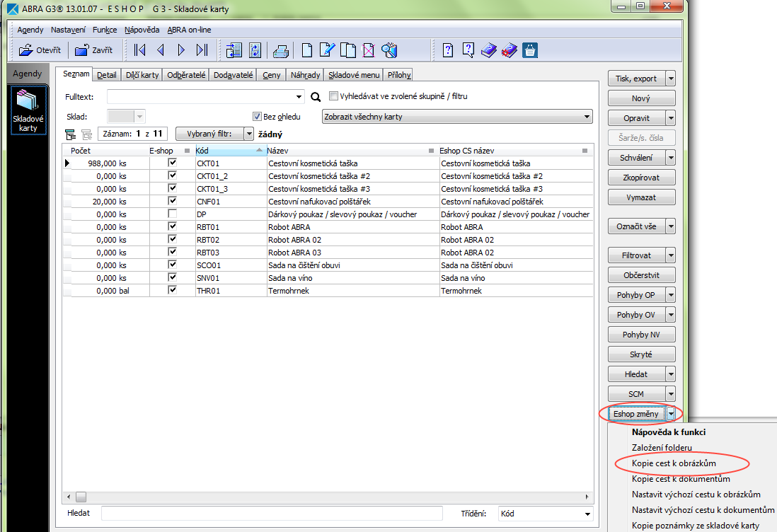The image size is (777, 532).
Task: Click the horizontal scrollbar right arrow
Action: pos(587,497)
